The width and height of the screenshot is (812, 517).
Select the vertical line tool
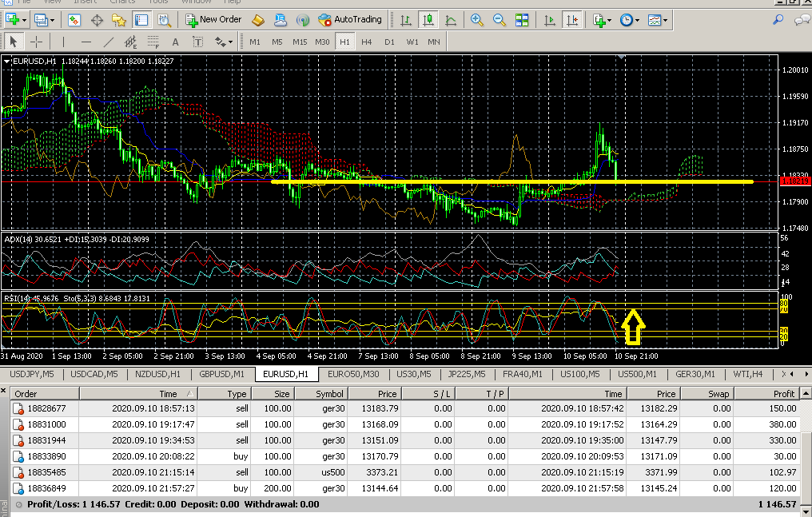tap(63, 42)
